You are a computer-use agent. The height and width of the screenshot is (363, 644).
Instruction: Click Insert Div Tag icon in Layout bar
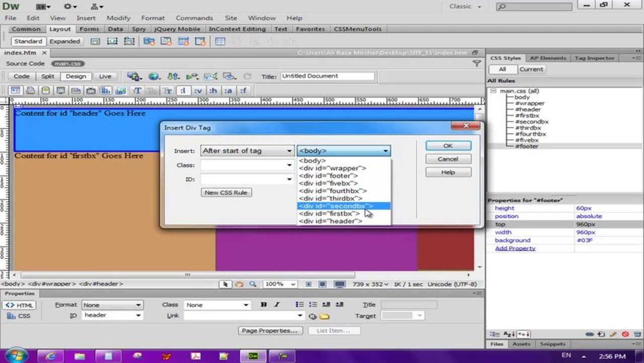[95, 41]
